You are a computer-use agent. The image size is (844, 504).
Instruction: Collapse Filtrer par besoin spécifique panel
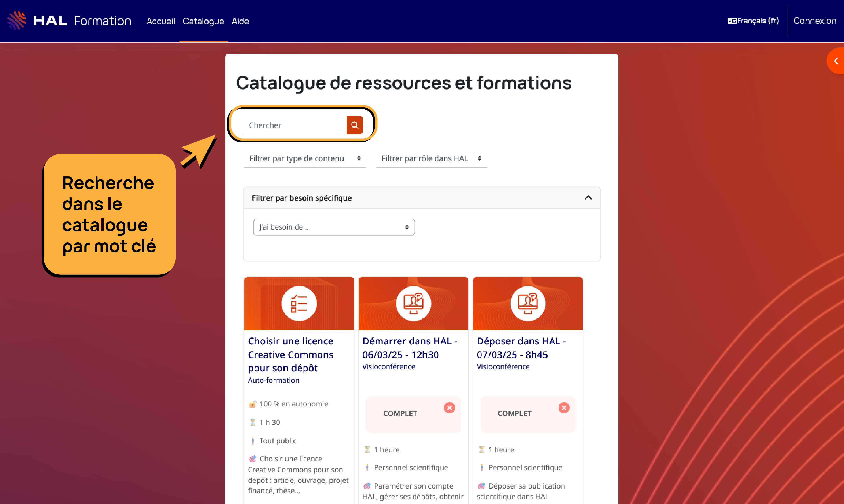[x=588, y=198]
